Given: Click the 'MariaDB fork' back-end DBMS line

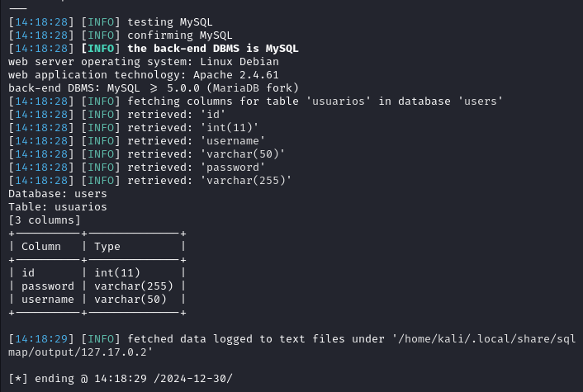Looking at the screenshot, I should pos(154,88).
